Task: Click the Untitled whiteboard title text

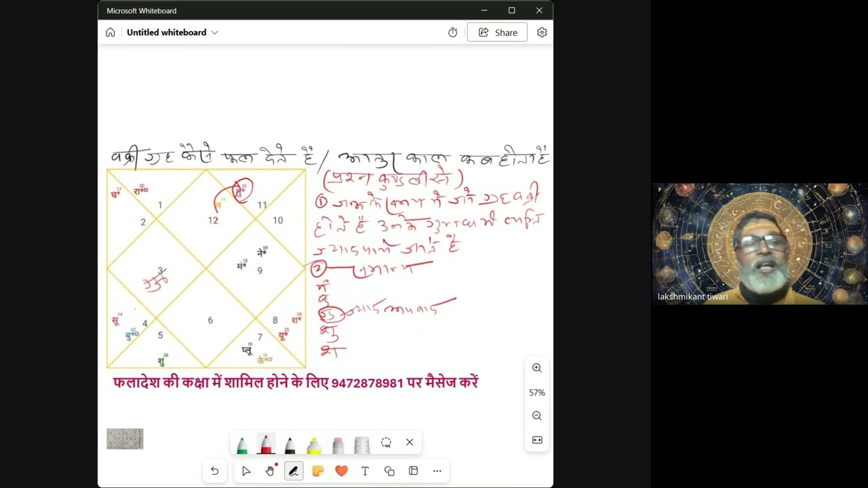Action: (166, 33)
